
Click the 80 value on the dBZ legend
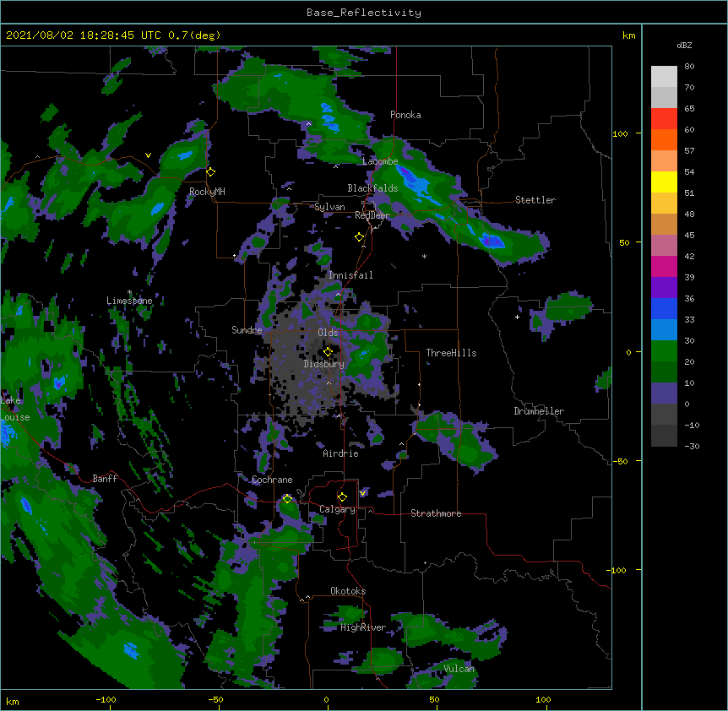click(x=689, y=67)
